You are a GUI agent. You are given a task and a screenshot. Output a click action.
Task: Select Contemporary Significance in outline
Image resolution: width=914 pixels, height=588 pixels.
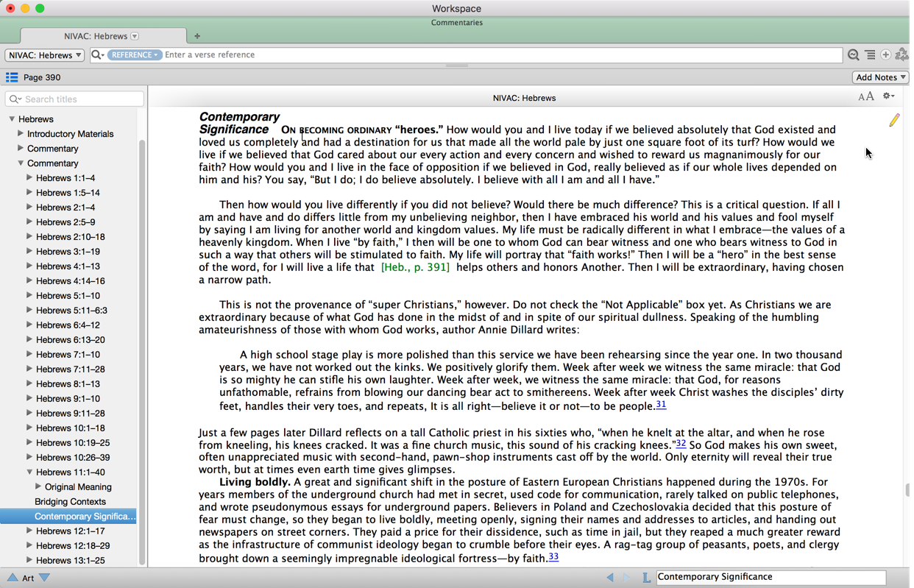click(68, 517)
